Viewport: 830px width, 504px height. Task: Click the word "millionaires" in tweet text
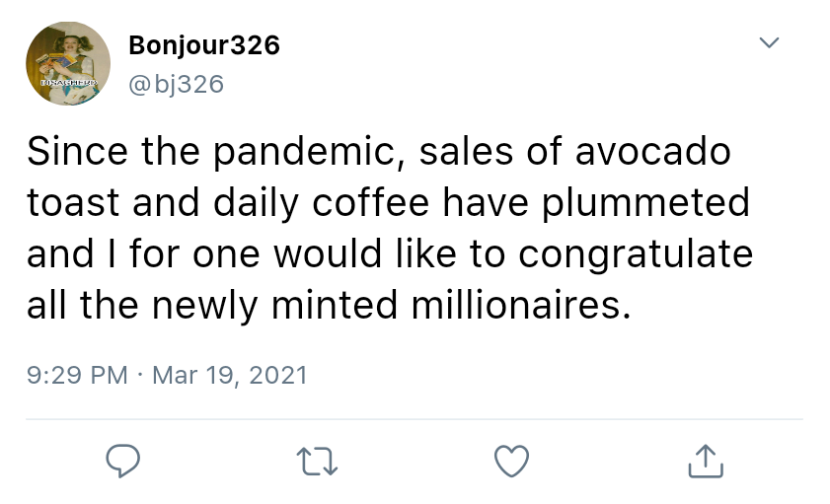[518, 306]
